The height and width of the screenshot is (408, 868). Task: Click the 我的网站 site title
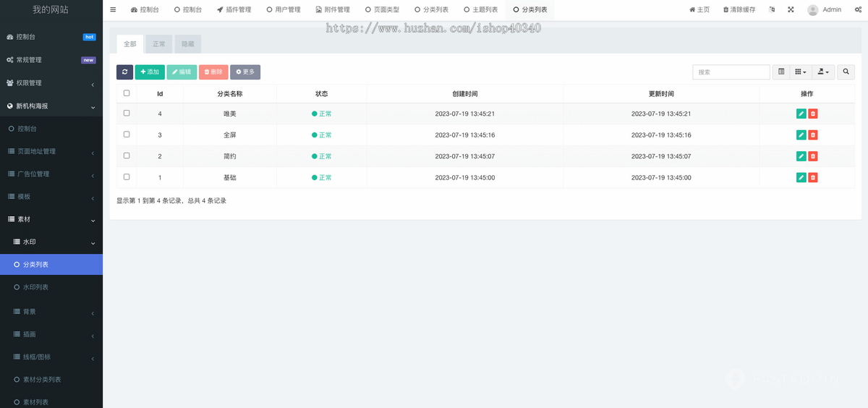(x=51, y=9)
